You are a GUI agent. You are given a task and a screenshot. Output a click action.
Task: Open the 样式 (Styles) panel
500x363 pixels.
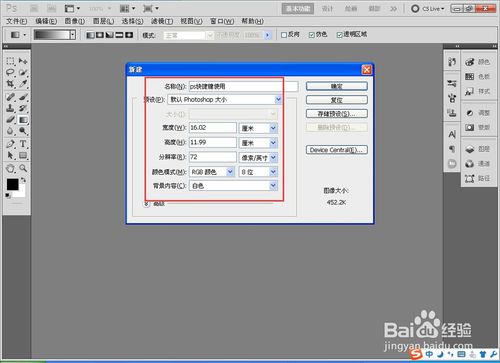[x=478, y=91]
